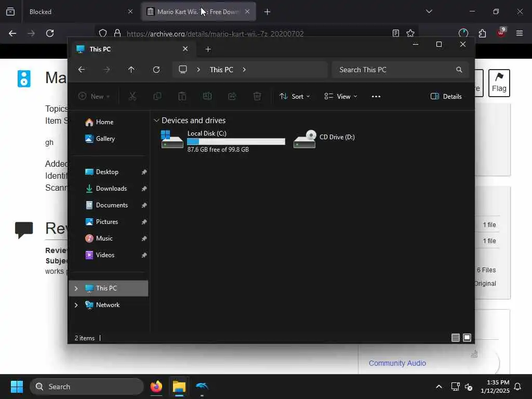532x399 pixels.
Task: Open Dolphin emulator from the taskbar
Action: pyautogui.click(x=202, y=387)
